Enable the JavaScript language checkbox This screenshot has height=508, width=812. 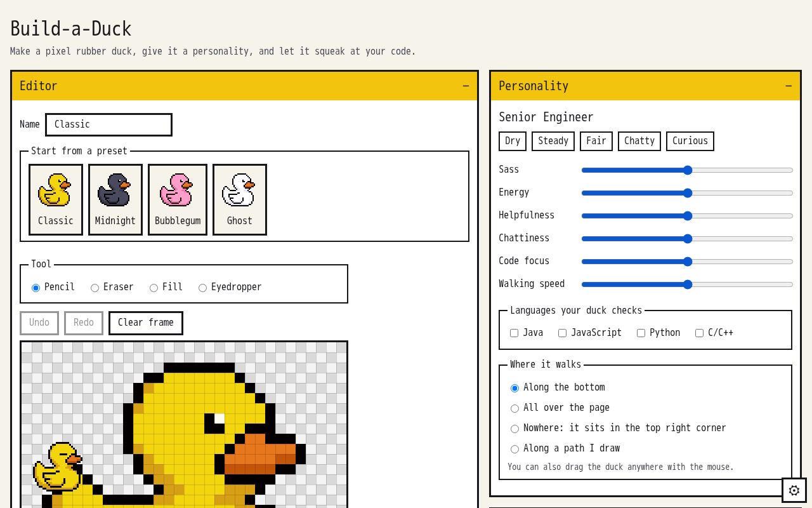tap(563, 333)
